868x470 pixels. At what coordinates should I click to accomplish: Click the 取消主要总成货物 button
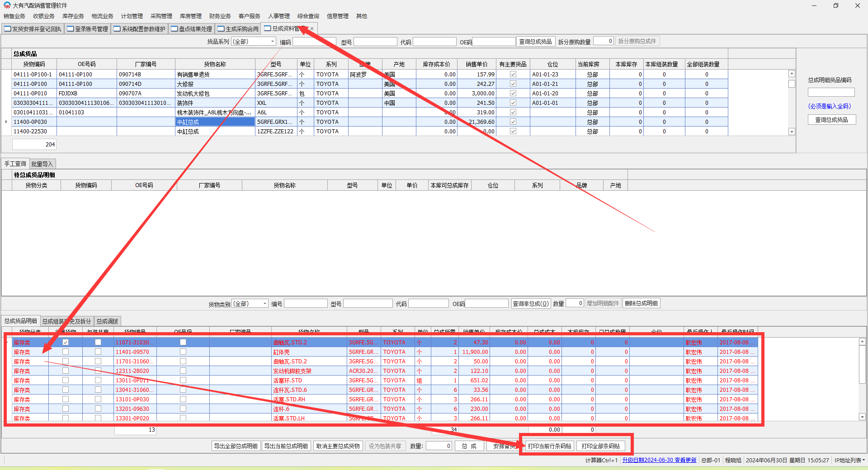pos(338,446)
